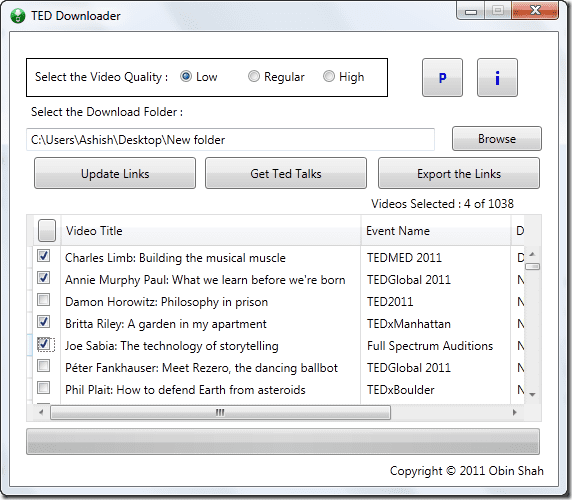Uncheck the Britta Riley talk checkbox
This screenshot has width=572, height=500.
coord(44,322)
